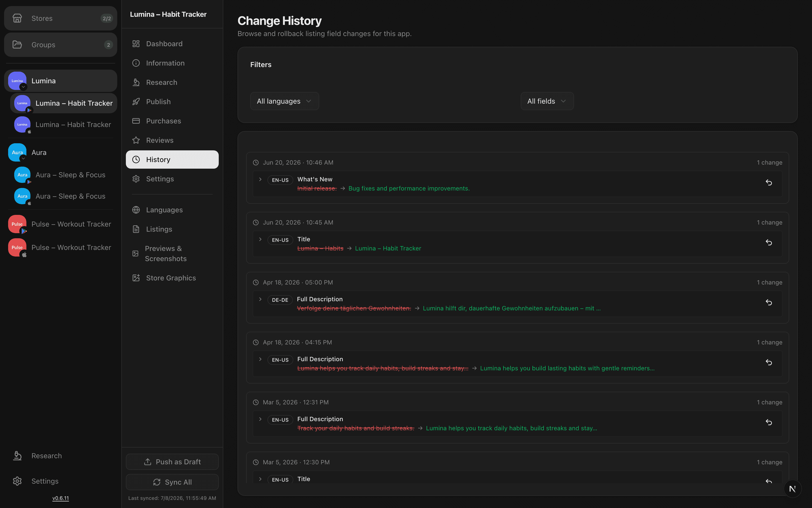Select Aura – Sleep & Focus Apple entry
Screen dimensions: 812x508
pos(63,196)
